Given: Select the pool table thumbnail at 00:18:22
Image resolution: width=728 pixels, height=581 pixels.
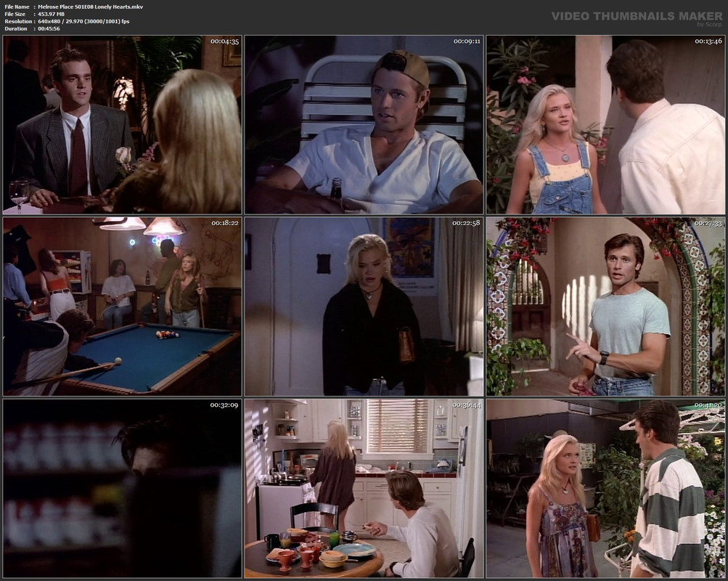Looking at the screenshot, I should 122,306.
